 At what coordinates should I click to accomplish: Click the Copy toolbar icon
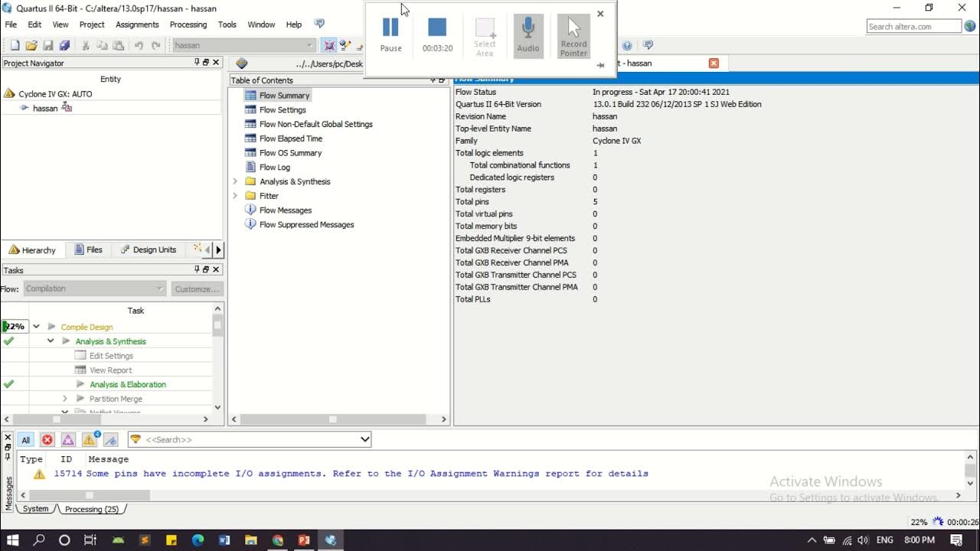point(102,45)
